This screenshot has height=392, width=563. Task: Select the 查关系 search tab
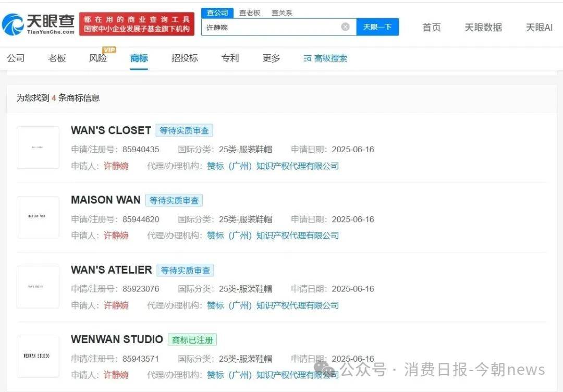282,13
